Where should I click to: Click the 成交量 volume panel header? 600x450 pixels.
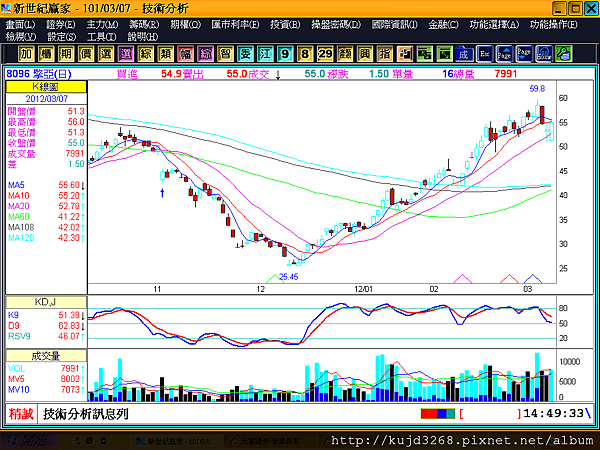[46, 356]
